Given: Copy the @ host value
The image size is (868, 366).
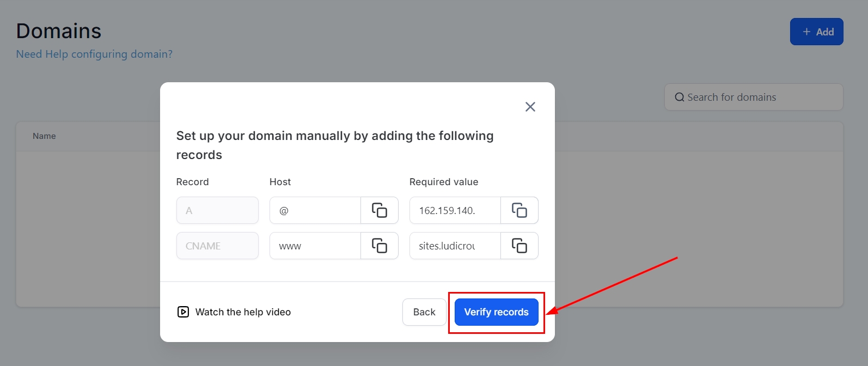Looking at the screenshot, I should [x=380, y=210].
